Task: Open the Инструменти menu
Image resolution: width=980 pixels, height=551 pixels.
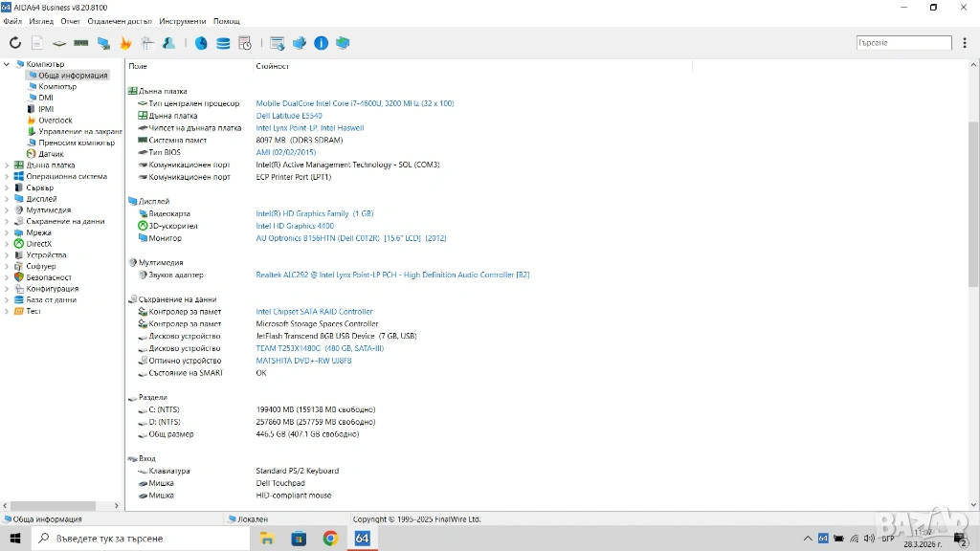Action: coord(182,21)
